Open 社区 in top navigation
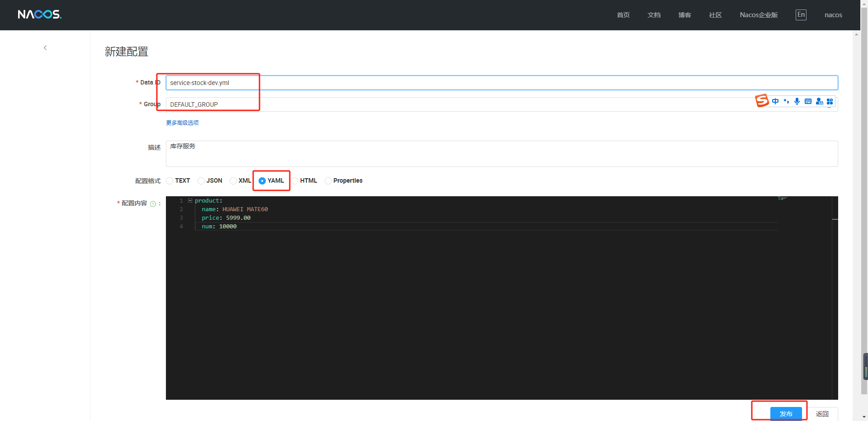The height and width of the screenshot is (421, 868). pos(716,15)
